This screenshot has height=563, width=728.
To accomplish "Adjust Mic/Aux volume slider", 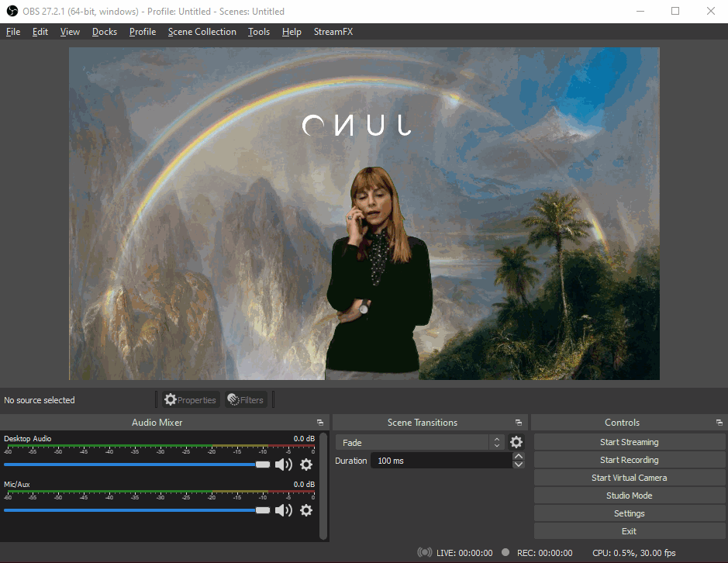I will 137,510.
